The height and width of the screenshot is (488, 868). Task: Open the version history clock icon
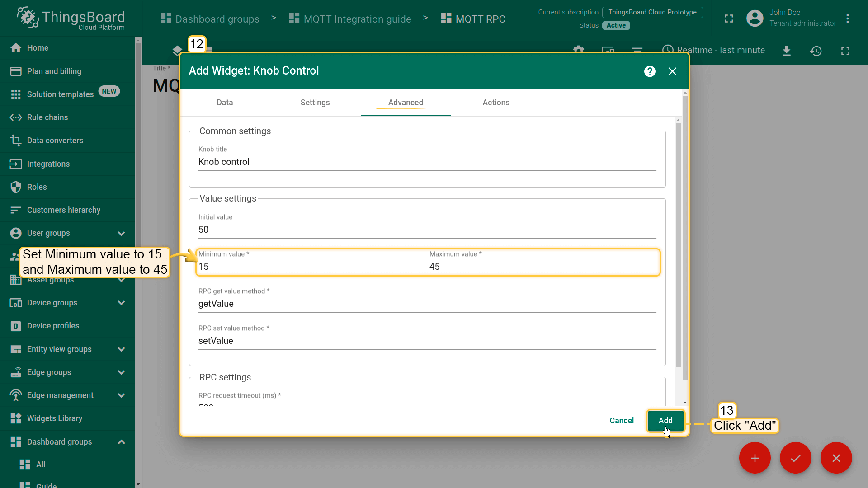[816, 51]
